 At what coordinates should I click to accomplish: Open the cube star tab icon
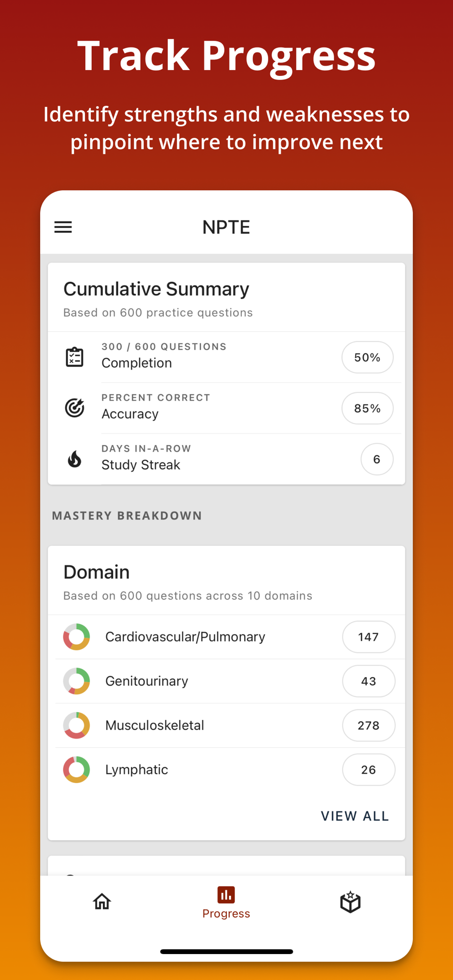[350, 902]
